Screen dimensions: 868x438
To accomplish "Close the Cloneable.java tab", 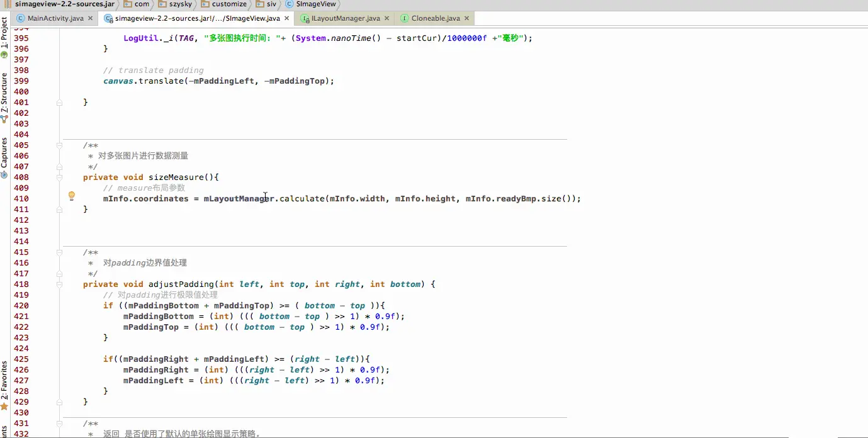I will tap(466, 18).
